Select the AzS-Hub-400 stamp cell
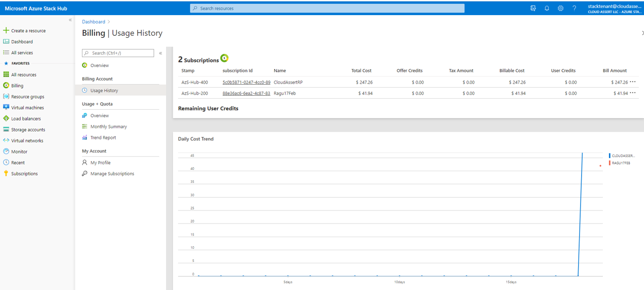This screenshot has height=290, width=644. [x=195, y=82]
